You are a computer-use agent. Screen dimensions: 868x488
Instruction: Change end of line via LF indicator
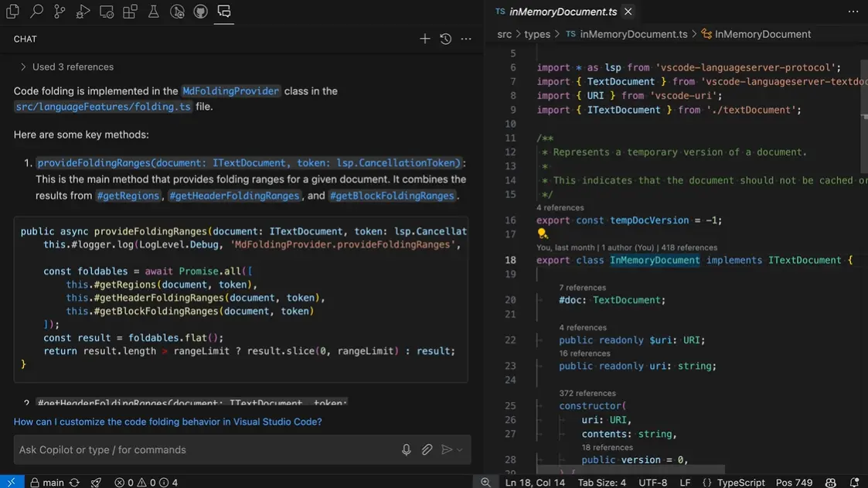click(x=685, y=483)
